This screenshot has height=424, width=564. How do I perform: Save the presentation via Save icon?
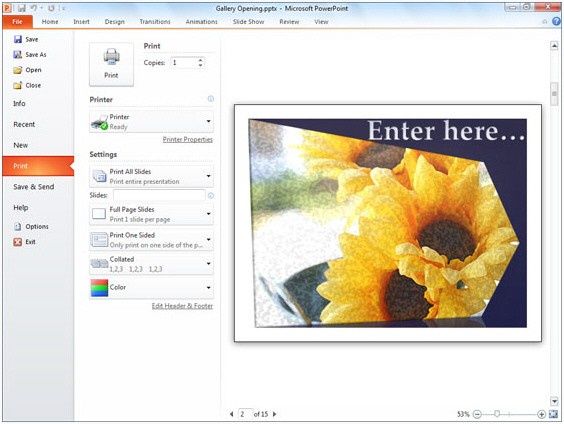(x=18, y=39)
